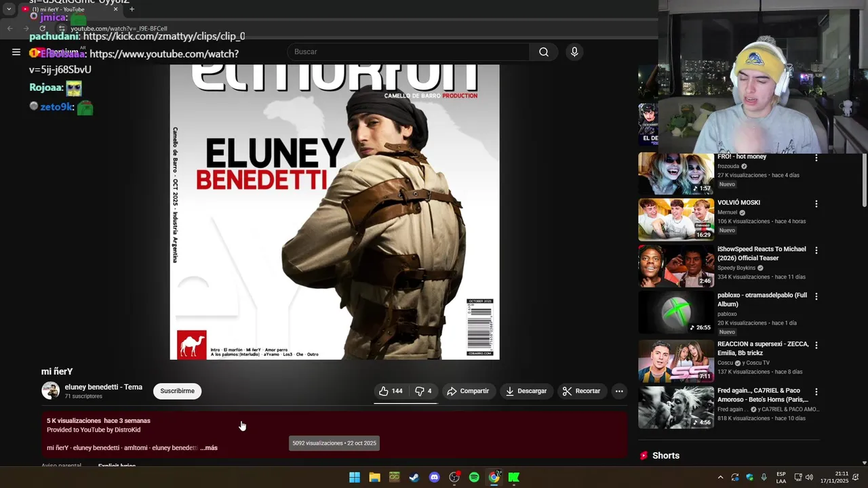Activate voice search microphone
Viewport: 868px width, 488px height.
(x=574, y=52)
